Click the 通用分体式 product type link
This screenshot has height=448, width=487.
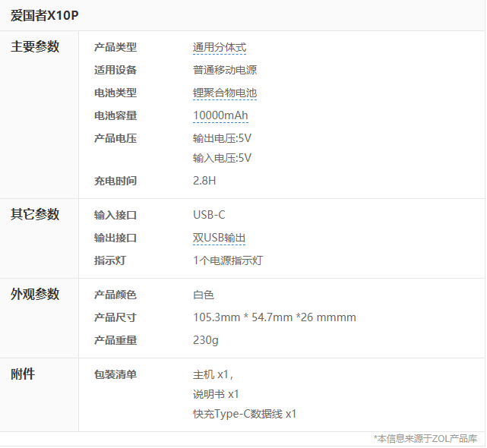point(220,47)
